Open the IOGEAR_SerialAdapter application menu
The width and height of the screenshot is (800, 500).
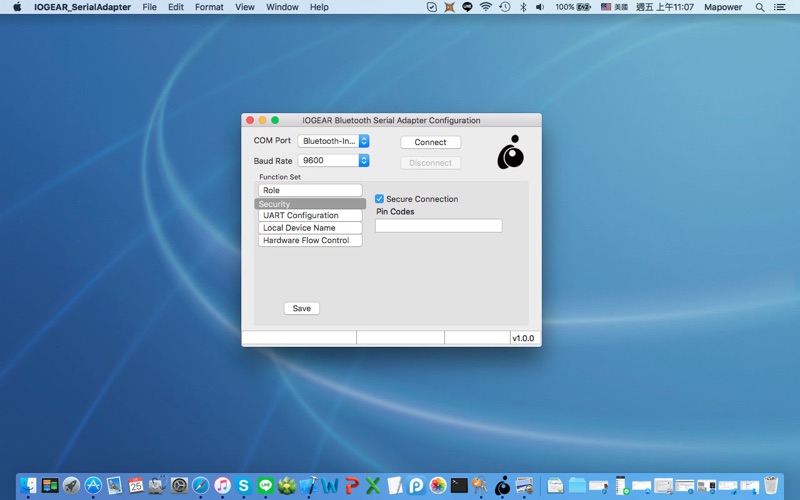82,7
